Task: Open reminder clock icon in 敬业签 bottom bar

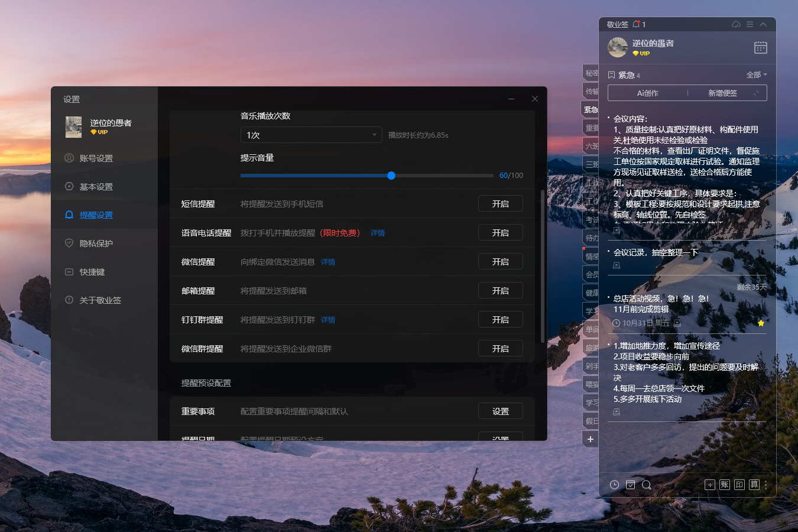Action: tap(614, 485)
